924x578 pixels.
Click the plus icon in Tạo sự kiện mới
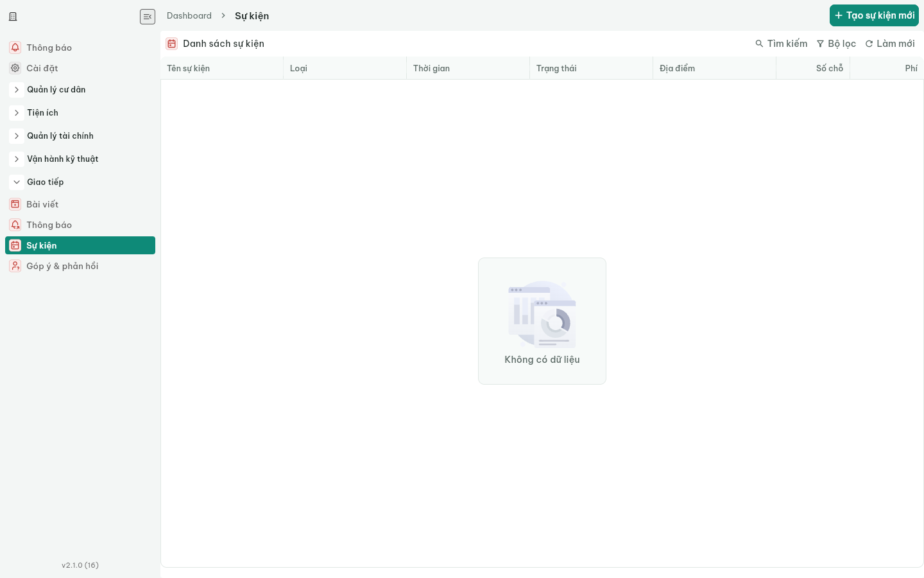click(839, 15)
